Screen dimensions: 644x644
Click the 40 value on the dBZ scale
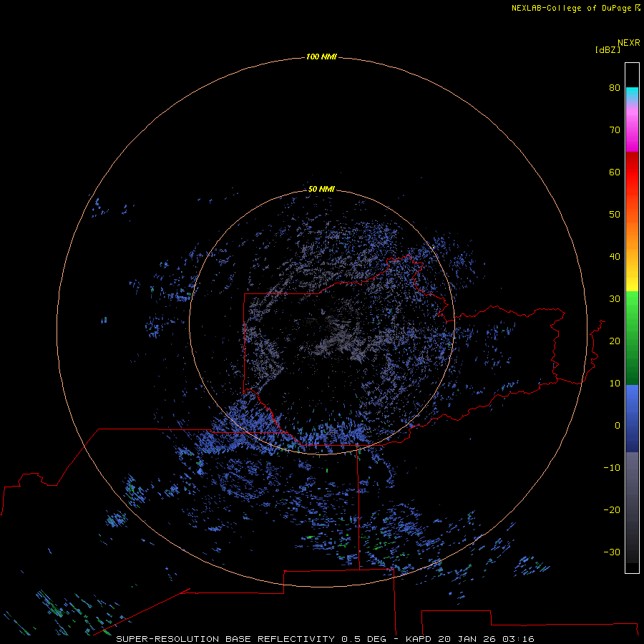point(615,257)
